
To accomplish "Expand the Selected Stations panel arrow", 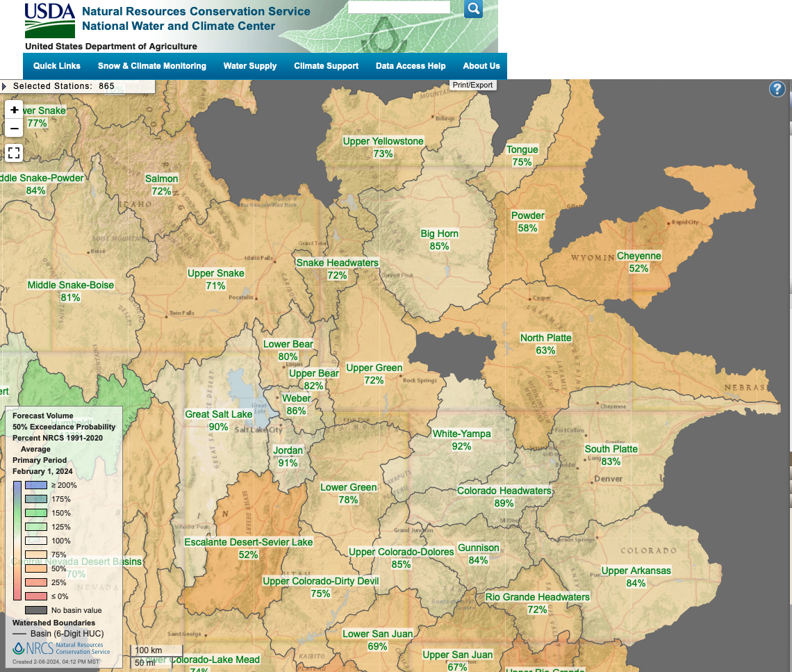I will 5,86.
